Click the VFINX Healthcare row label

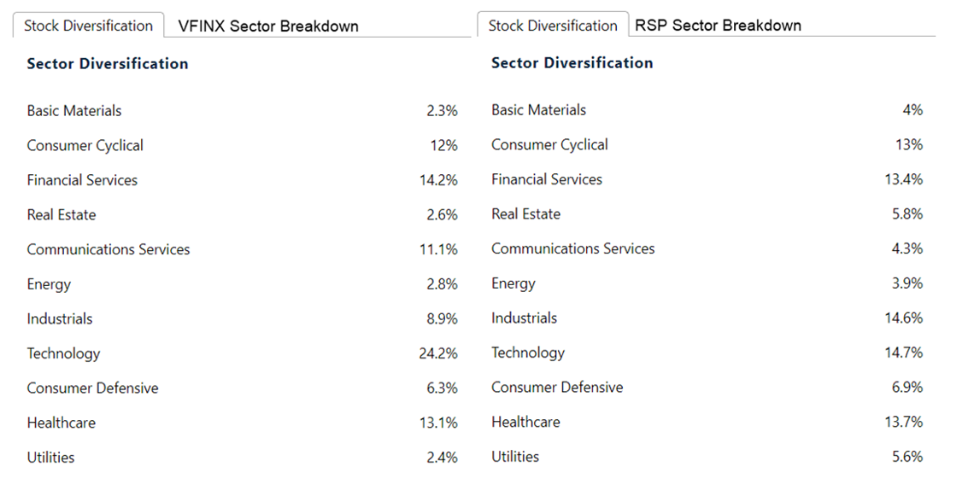click(x=62, y=423)
